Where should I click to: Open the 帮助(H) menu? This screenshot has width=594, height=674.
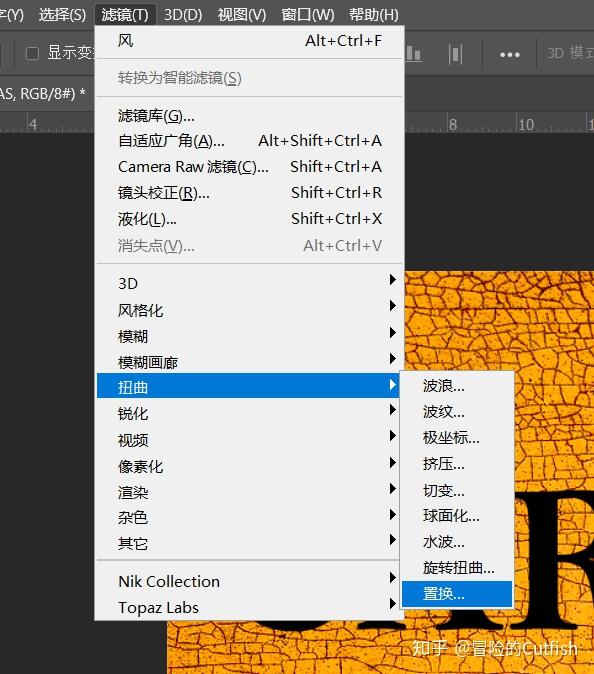374,15
